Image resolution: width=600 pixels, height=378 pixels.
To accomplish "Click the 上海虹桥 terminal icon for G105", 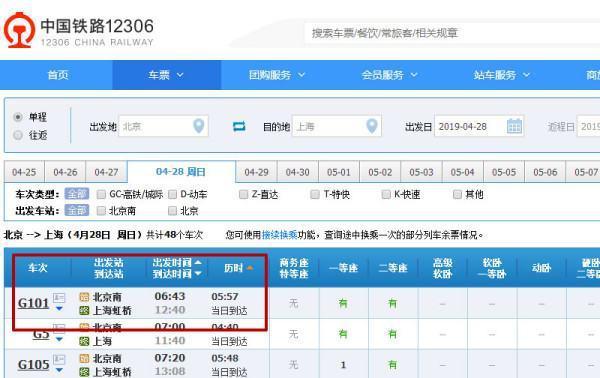I will pyautogui.click(x=84, y=371).
